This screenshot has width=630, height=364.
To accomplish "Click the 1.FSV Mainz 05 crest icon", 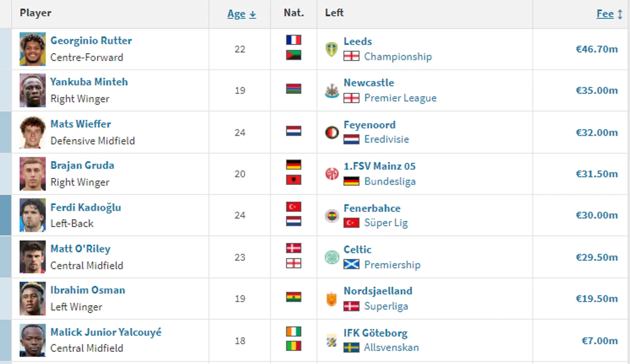I will point(331,174).
